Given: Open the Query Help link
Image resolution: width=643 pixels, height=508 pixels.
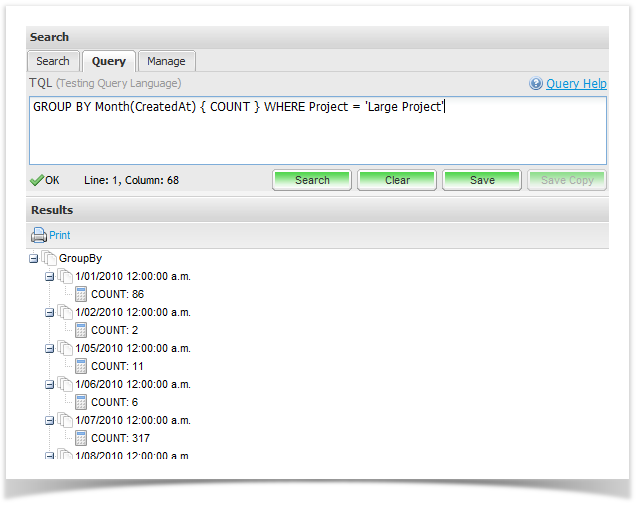Looking at the screenshot, I should [576, 84].
